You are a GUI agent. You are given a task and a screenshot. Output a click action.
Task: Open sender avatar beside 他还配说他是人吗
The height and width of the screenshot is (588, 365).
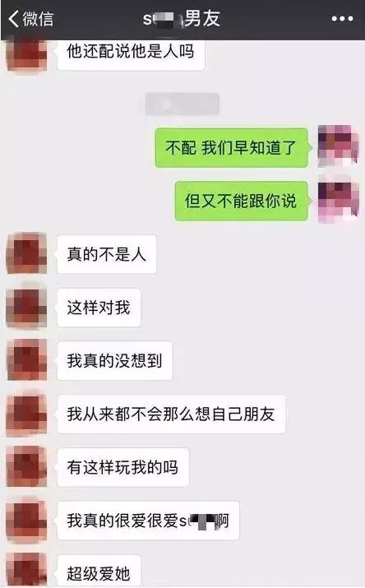pos(27,53)
